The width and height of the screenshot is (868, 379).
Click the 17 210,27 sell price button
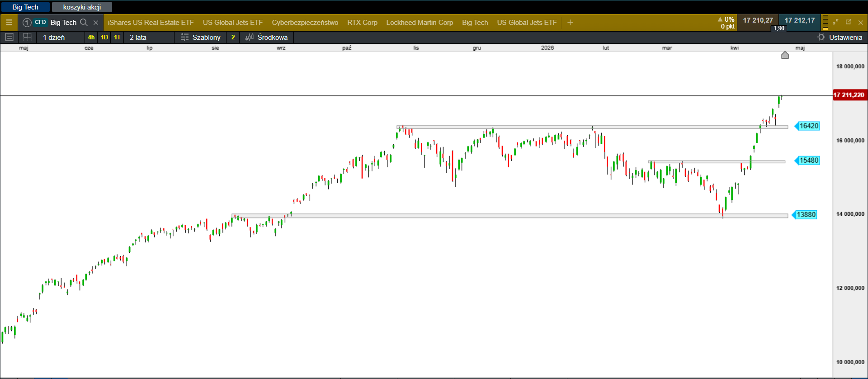[x=758, y=20]
